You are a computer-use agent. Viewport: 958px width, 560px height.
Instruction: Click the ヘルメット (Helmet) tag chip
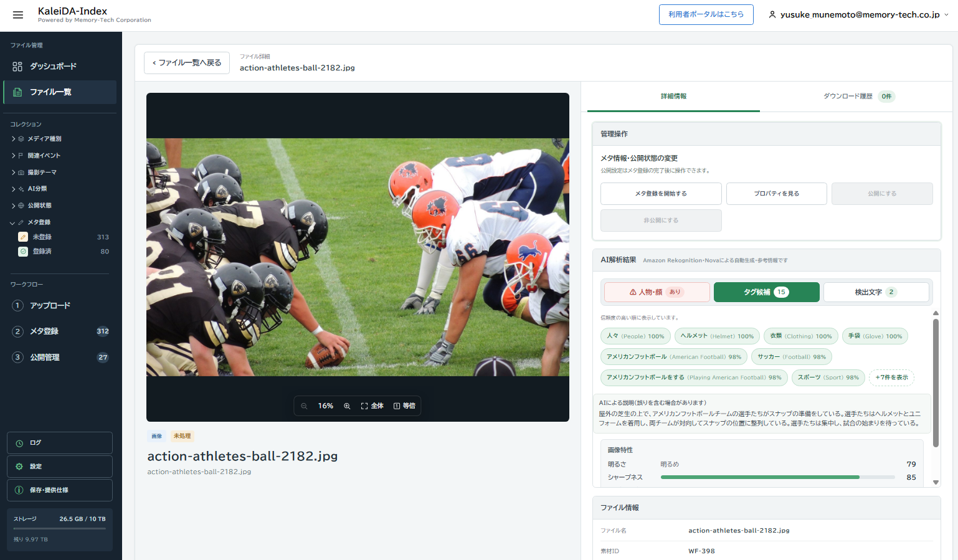tap(718, 336)
